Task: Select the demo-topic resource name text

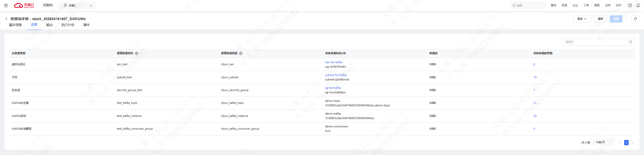Action: [333, 101]
